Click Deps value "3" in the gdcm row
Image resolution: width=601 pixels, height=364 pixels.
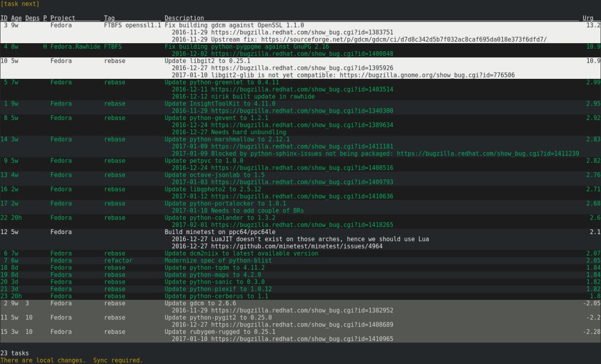click(x=27, y=303)
